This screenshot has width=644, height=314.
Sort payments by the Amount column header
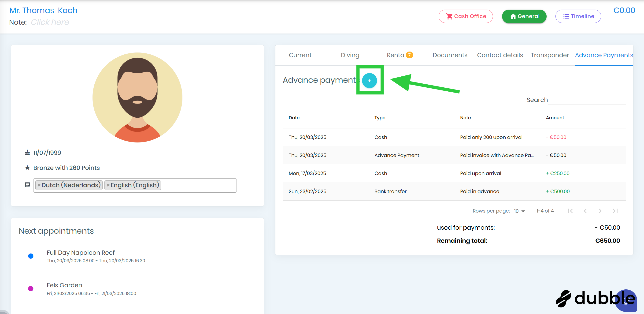pos(555,118)
